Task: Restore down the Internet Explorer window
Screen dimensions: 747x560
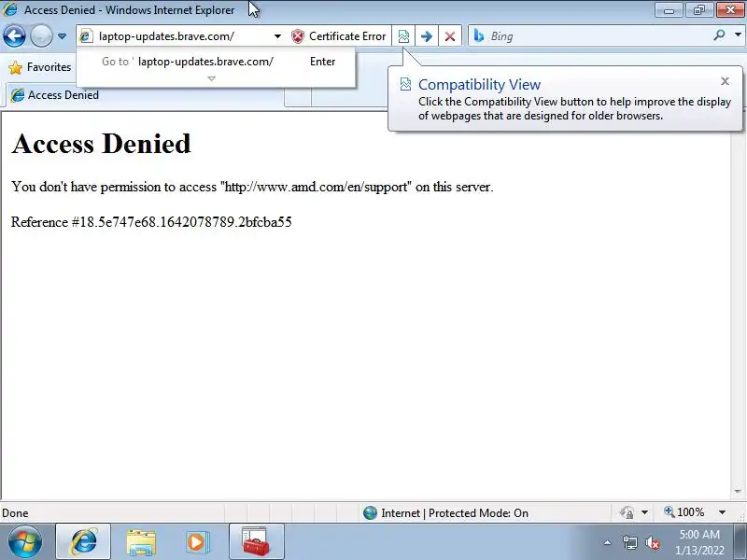Action: (699, 10)
